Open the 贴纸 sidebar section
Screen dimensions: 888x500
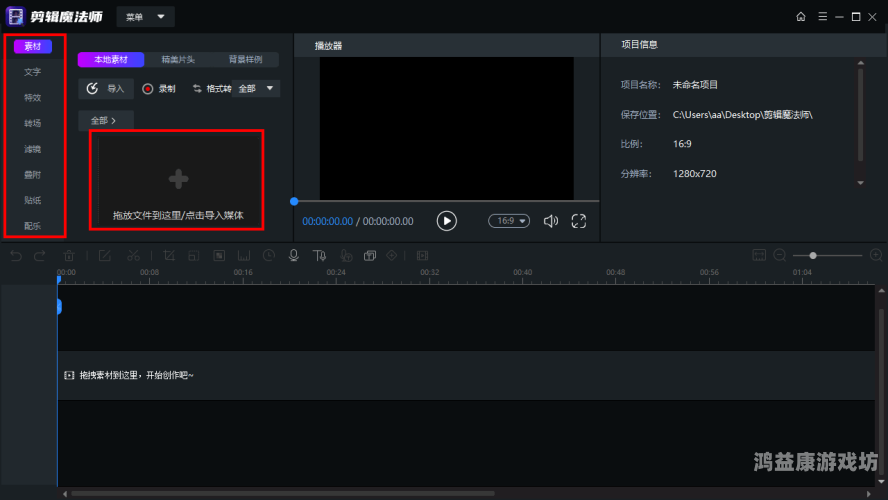[x=33, y=200]
